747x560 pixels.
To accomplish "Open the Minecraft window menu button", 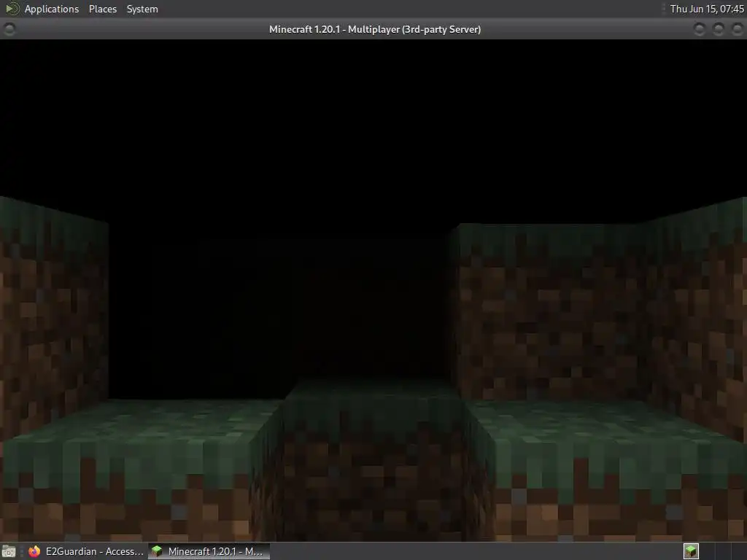I will tap(9, 29).
